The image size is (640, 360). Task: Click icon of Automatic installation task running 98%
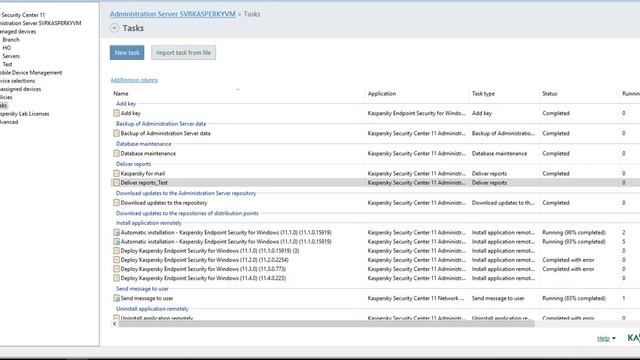pos(116,232)
